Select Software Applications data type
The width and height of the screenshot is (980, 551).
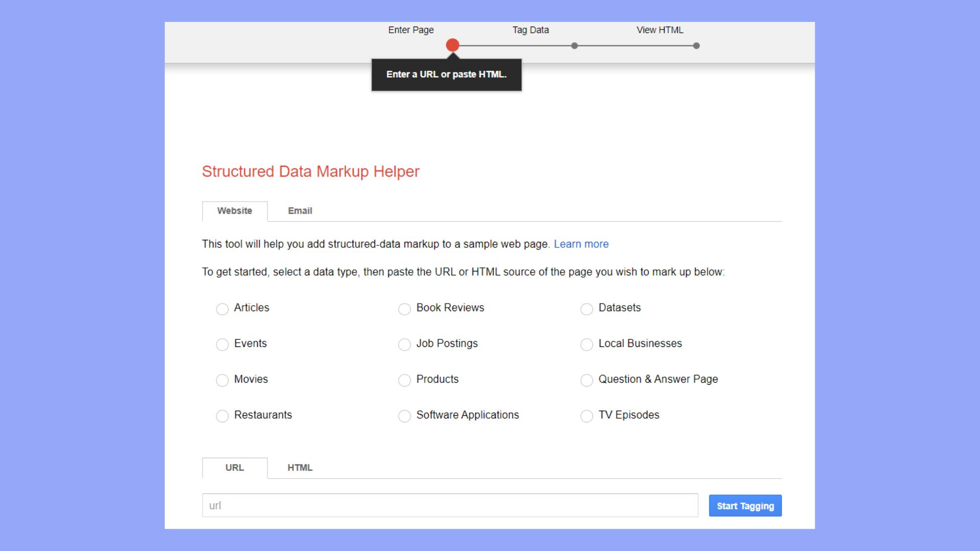[404, 416]
